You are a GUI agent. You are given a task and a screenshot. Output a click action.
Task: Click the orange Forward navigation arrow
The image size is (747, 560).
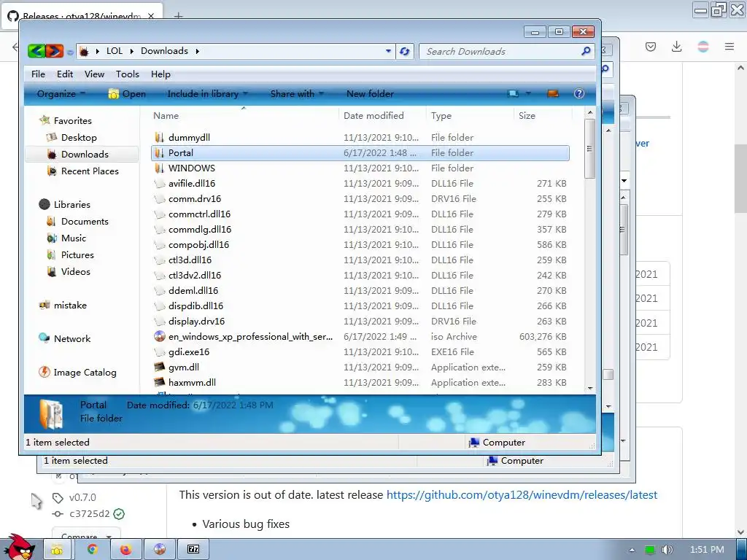[54, 50]
